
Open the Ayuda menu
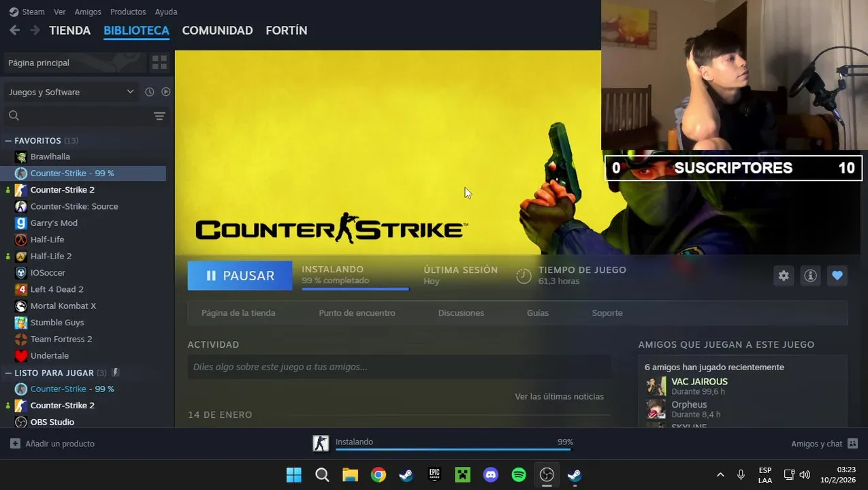coord(166,12)
